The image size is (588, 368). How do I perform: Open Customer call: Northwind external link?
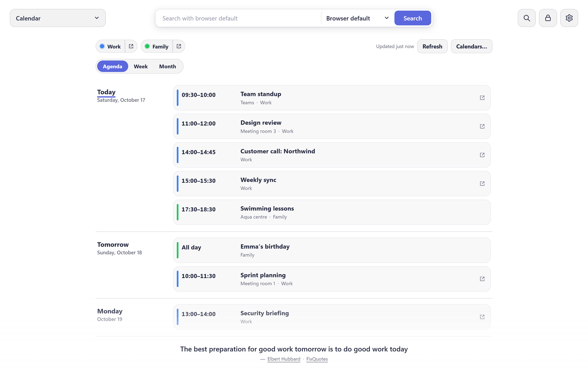click(482, 155)
